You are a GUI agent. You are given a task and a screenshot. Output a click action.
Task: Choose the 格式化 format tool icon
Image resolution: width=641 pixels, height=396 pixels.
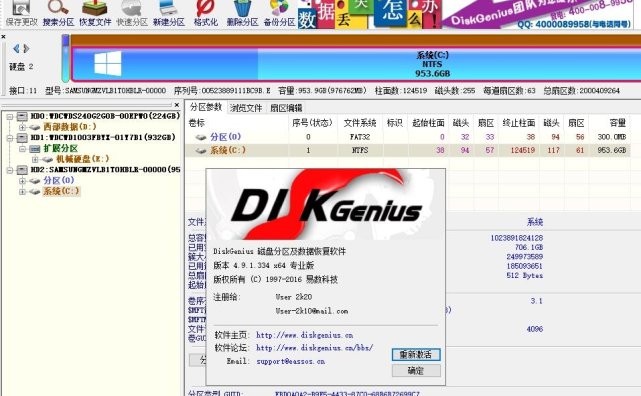click(x=205, y=14)
